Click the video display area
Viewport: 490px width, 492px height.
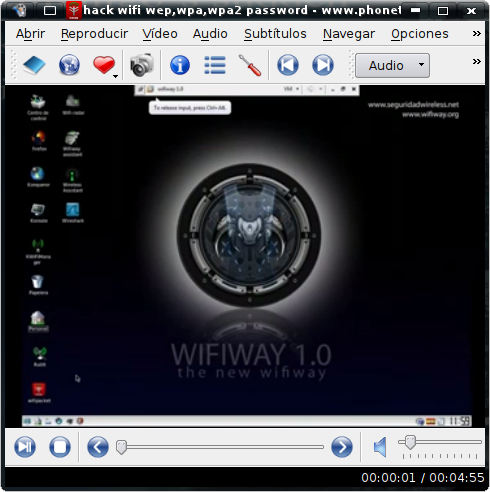(x=245, y=256)
